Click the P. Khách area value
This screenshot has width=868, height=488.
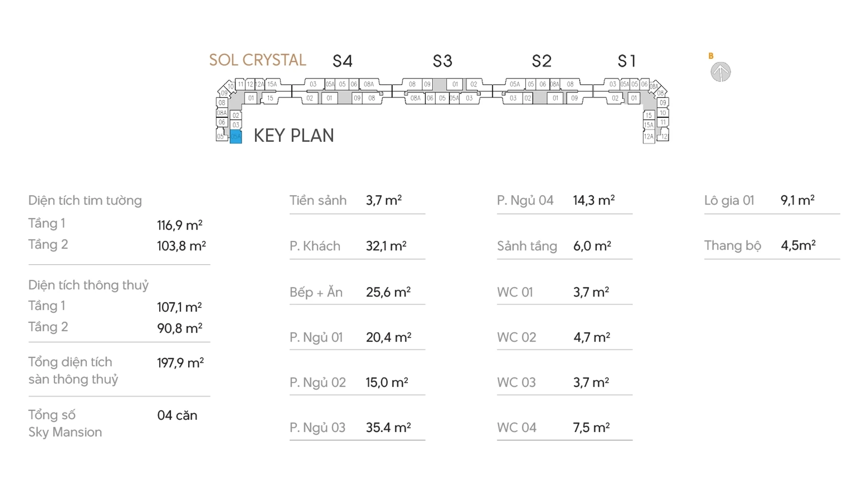tap(386, 246)
